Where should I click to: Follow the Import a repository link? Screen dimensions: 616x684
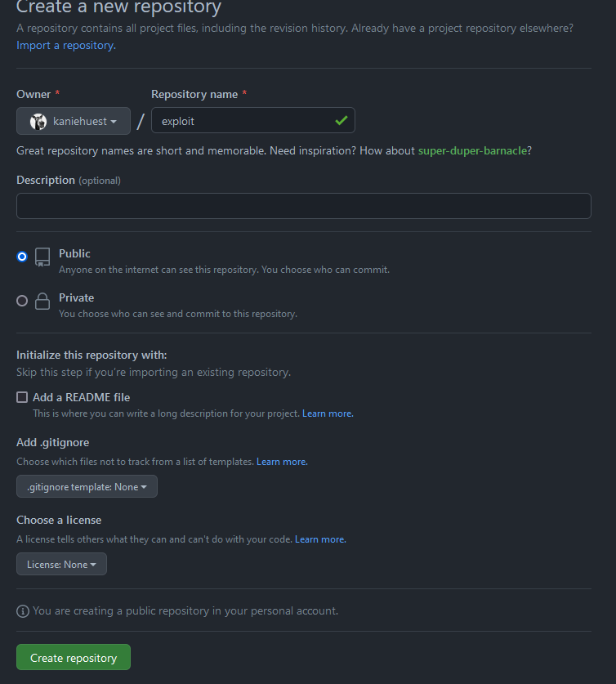pos(66,45)
